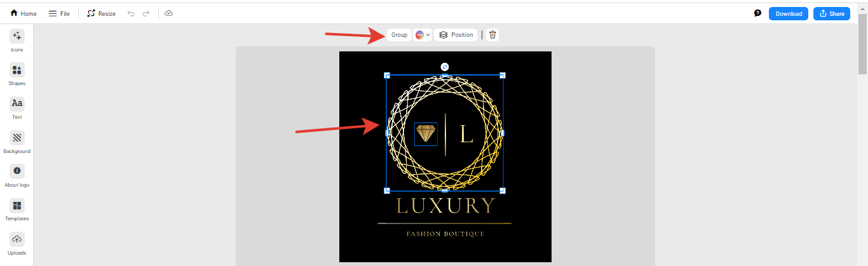Open the Templates panel
This screenshot has width=868, height=266.
17,206
